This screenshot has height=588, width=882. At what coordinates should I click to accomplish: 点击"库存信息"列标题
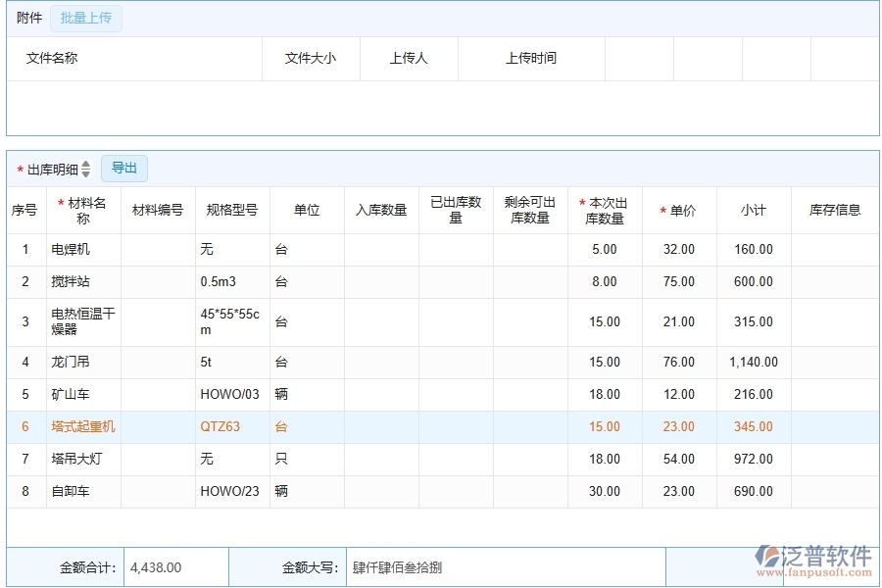coord(835,209)
